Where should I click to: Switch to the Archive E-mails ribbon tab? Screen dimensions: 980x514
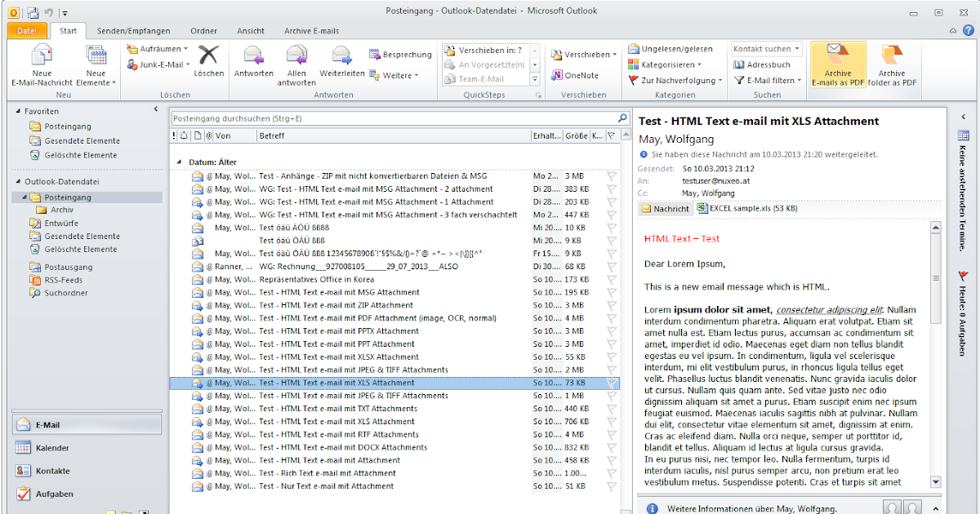(312, 31)
